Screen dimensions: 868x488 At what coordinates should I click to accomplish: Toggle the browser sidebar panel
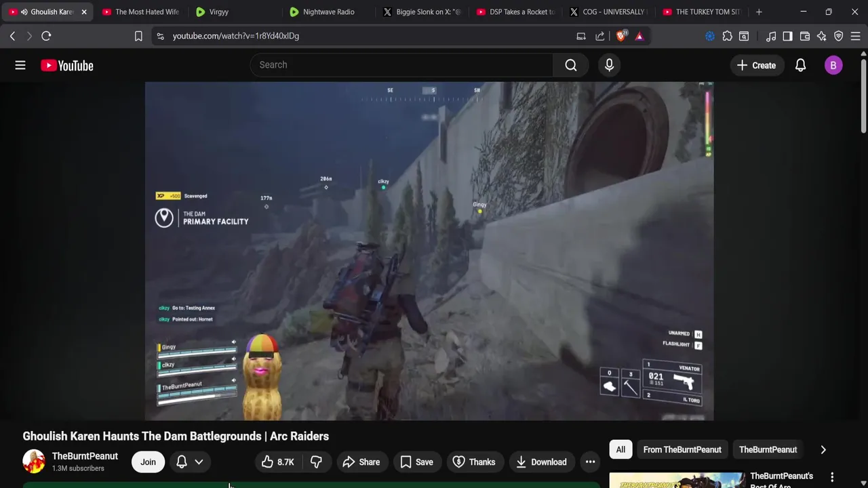[x=787, y=36]
